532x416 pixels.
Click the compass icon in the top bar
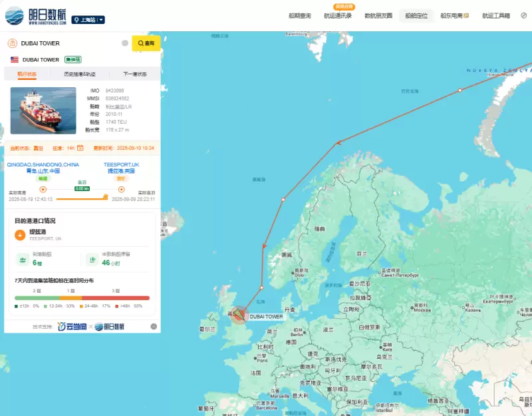point(524,15)
